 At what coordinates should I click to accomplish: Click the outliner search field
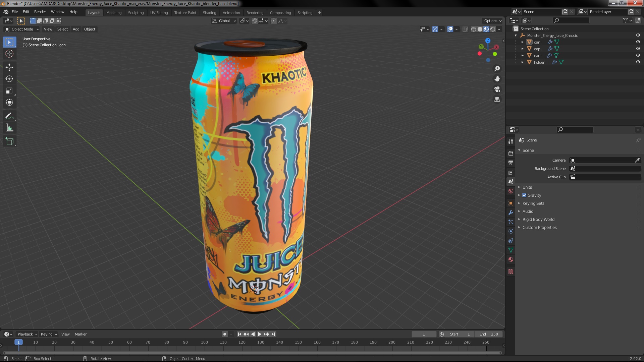click(571, 20)
